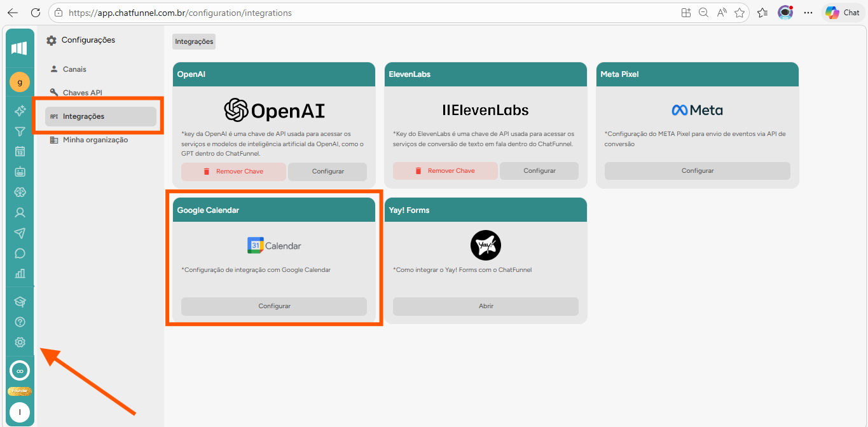The image size is (868, 427).
Task: Open the chat bubble icon in sidebar
Action: point(20,254)
